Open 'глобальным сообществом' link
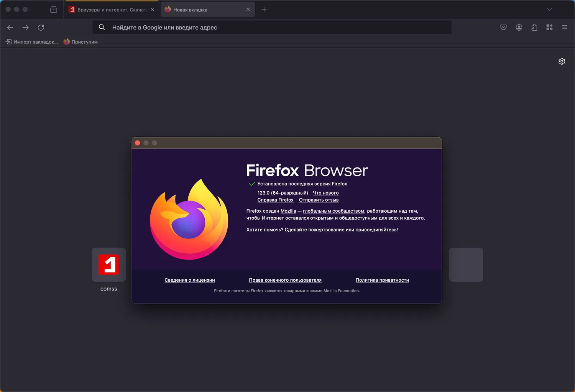Viewport: 575px width, 392px height. [333, 211]
